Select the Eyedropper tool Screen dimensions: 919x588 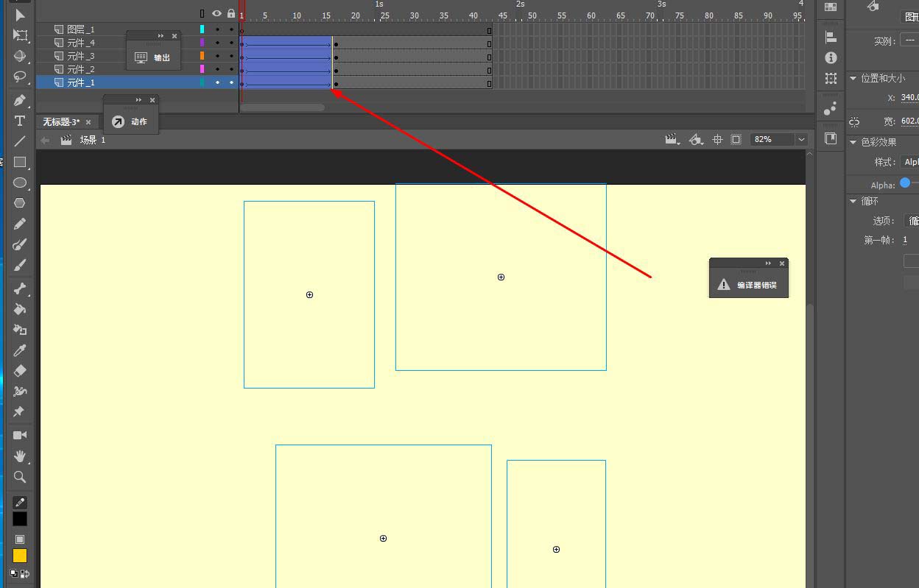point(20,350)
